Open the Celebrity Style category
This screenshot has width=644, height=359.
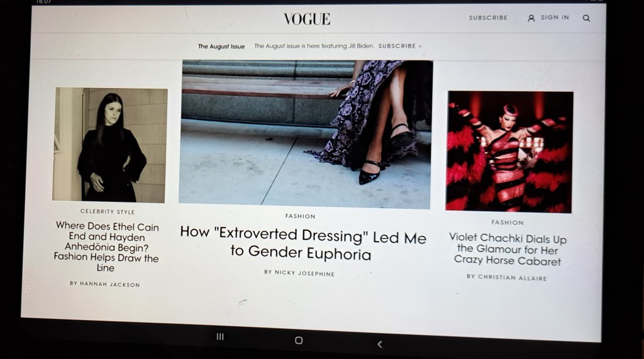click(108, 211)
